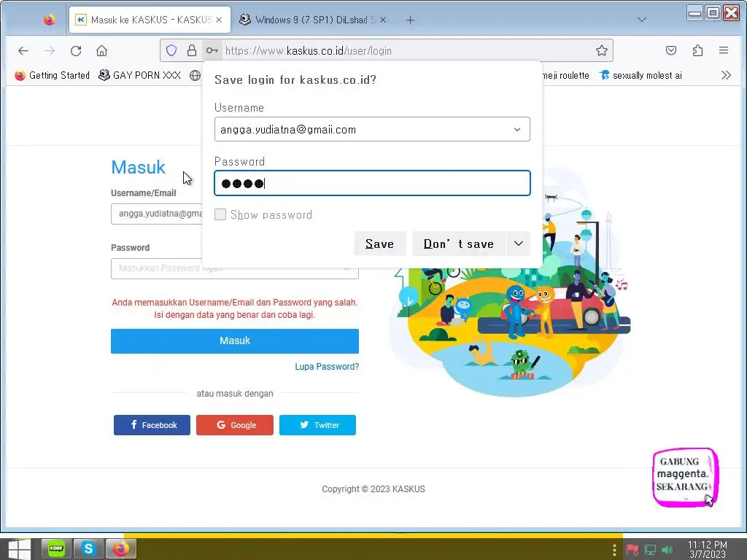Click the tray overflow dots icon
Image resolution: width=747 pixels, height=560 pixels.
(614, 550)
